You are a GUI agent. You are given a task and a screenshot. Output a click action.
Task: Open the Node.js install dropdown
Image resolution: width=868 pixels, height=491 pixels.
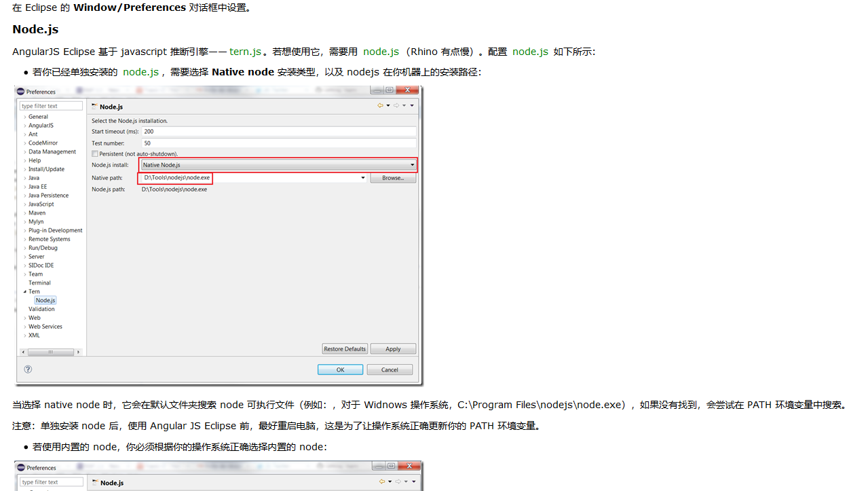(278, 165)
